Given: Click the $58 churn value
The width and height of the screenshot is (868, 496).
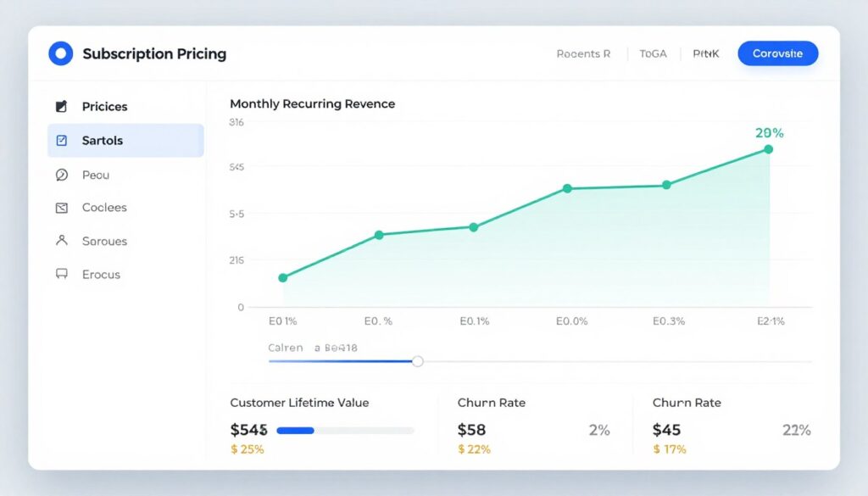Looking at the screenshot, I should (x=471, y=430).
